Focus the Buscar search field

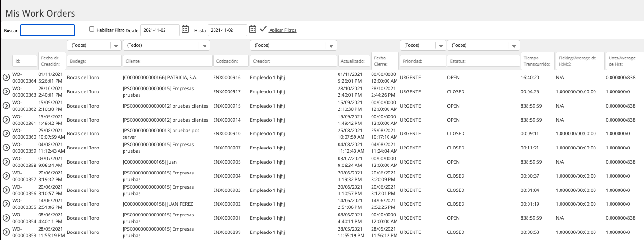point(48,30)
